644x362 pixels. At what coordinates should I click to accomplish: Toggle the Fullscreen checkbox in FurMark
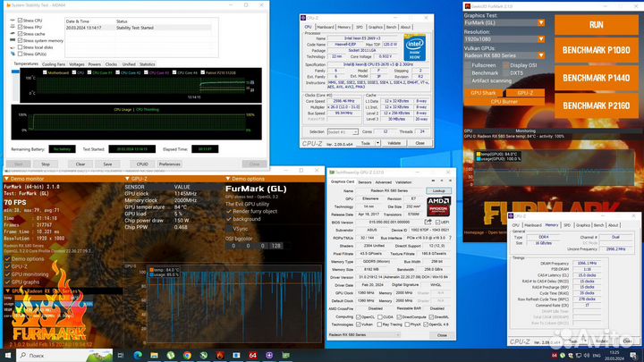point(468,65)
